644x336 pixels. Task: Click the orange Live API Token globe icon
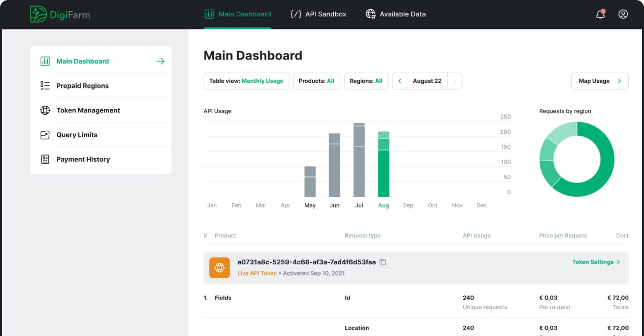coord(219,267)
